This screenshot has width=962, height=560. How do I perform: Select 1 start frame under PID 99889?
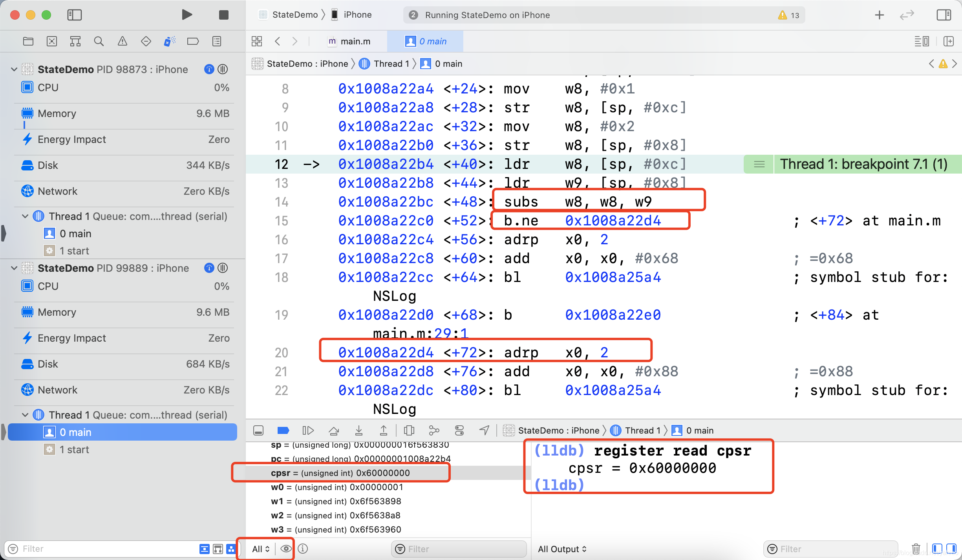point(74,450)
